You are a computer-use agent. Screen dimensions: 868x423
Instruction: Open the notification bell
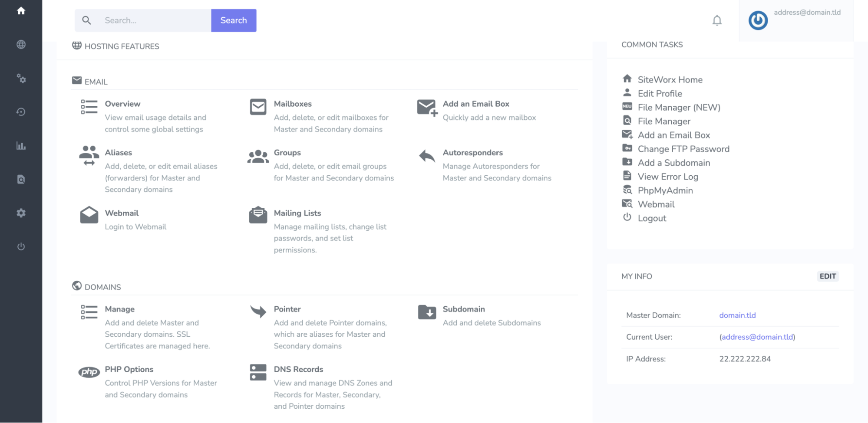click(717, 20)
